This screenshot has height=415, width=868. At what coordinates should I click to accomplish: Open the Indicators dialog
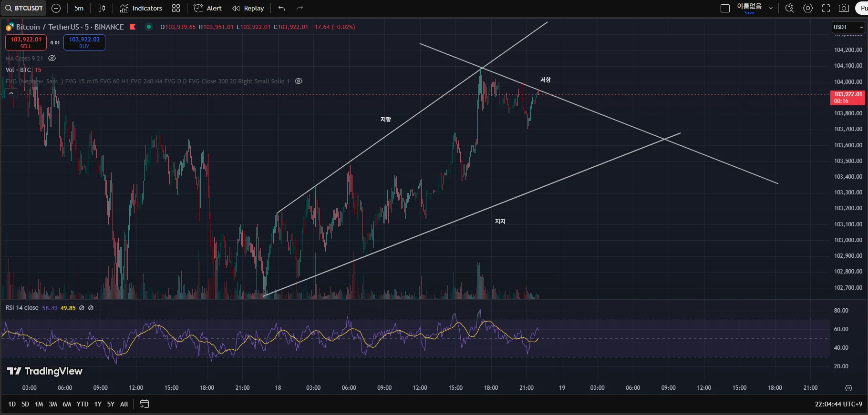141,8
